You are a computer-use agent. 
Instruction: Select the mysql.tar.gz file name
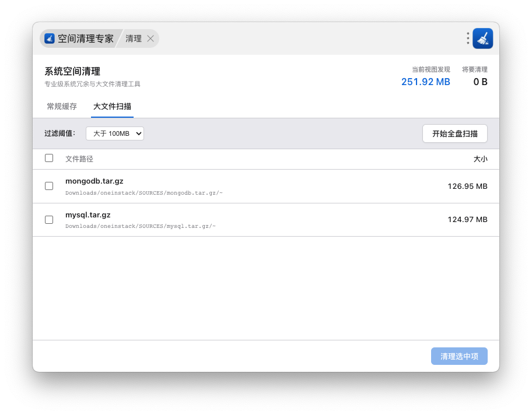pos(88,215)
